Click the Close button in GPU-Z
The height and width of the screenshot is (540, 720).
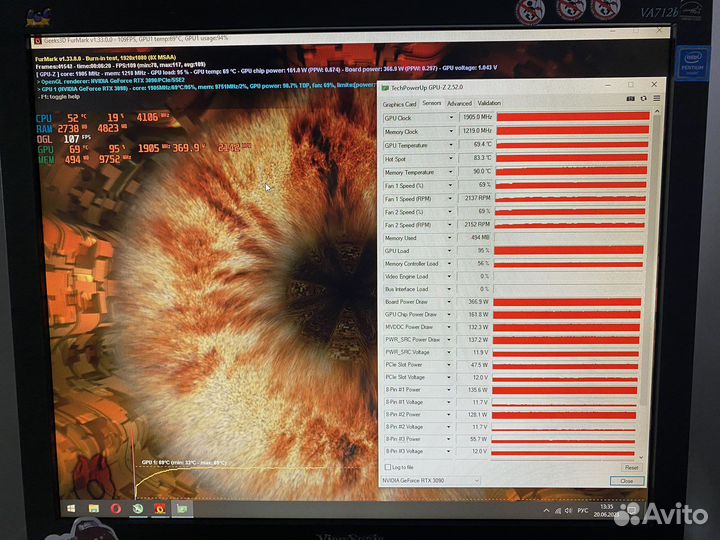tap(627, 481)
